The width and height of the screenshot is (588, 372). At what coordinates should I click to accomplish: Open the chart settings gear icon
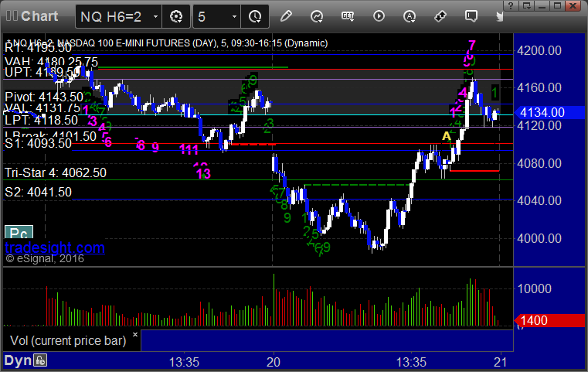coord(176,16)
